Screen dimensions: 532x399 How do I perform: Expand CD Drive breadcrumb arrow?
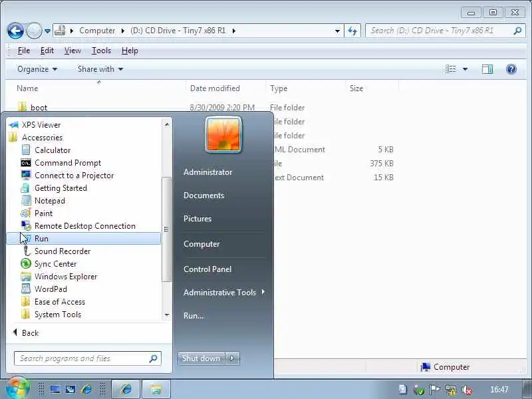click(x=234, y=31)
